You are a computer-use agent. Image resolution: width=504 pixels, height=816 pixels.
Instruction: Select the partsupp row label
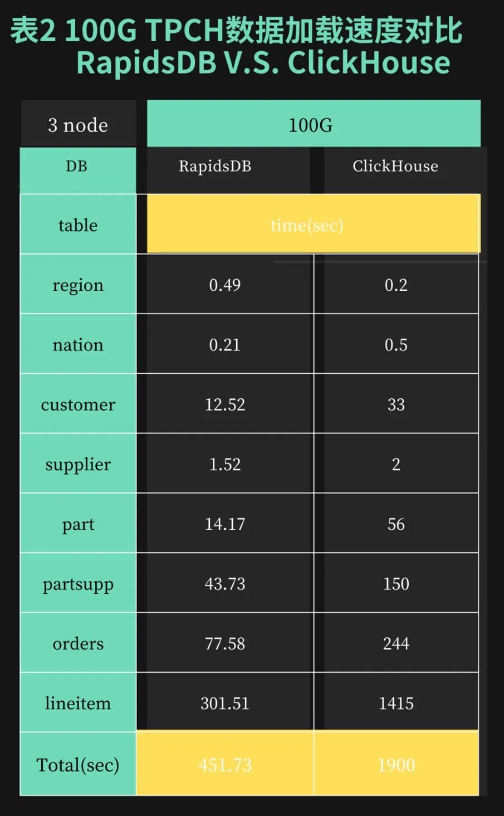[x=78, y=584]
